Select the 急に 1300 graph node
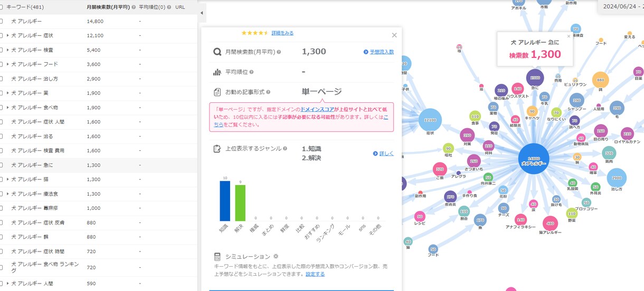 535,78
